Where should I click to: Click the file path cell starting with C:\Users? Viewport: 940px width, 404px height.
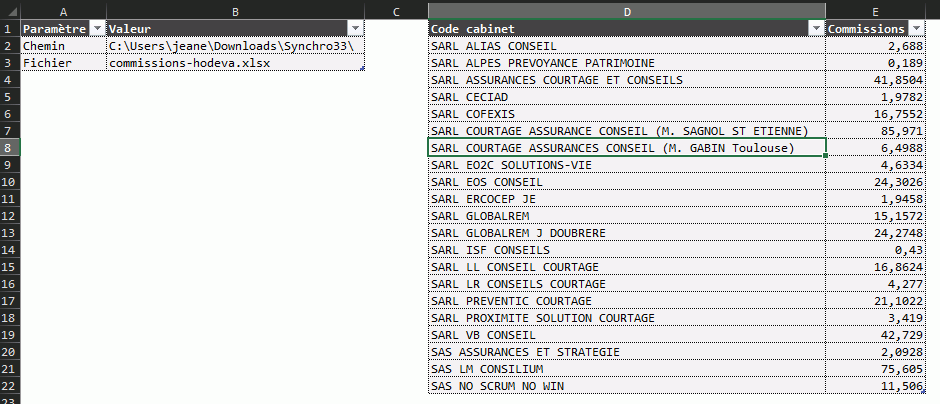(x=235, y=46)
